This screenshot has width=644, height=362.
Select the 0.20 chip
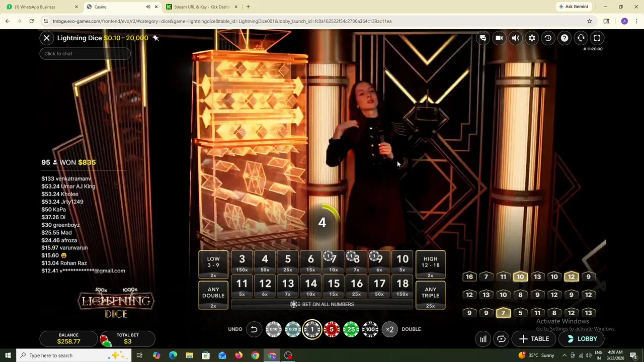click(x=293, y=329)
